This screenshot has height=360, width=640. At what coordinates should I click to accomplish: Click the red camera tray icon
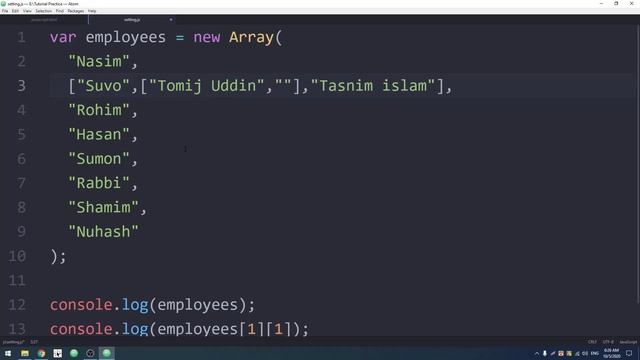click(x=561, y=353)
